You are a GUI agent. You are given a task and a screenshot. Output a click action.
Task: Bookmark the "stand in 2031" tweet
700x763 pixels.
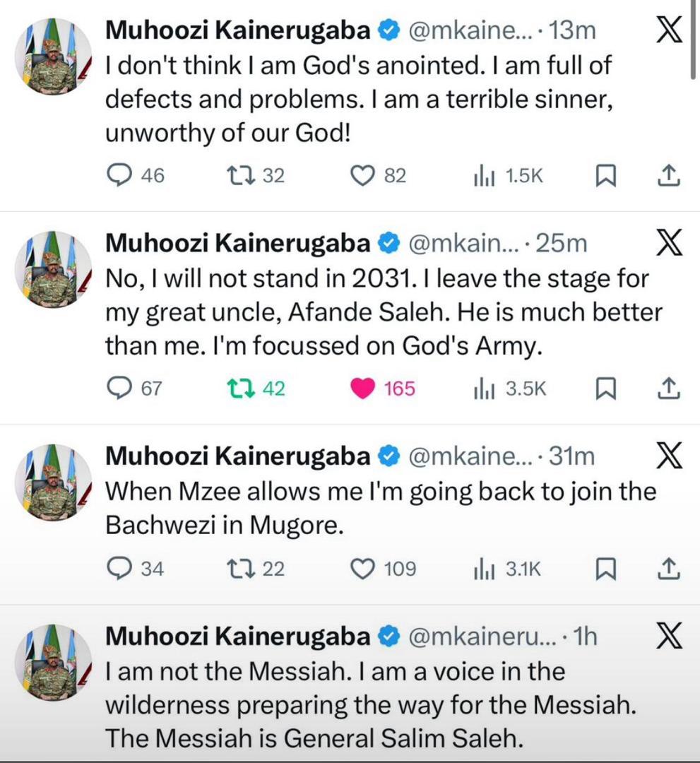point(606,388)
